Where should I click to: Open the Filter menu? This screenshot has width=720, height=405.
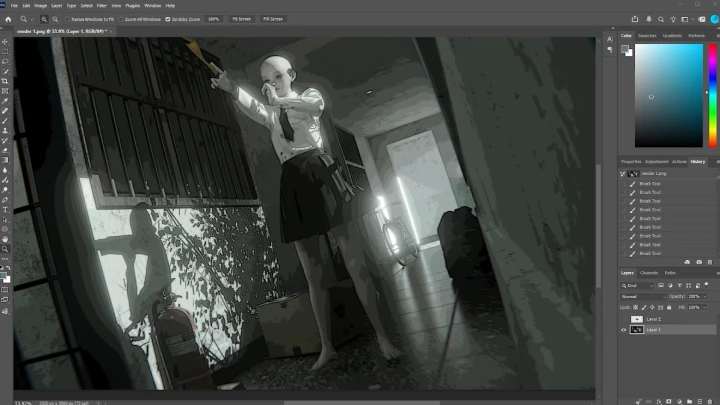point(102,6)
